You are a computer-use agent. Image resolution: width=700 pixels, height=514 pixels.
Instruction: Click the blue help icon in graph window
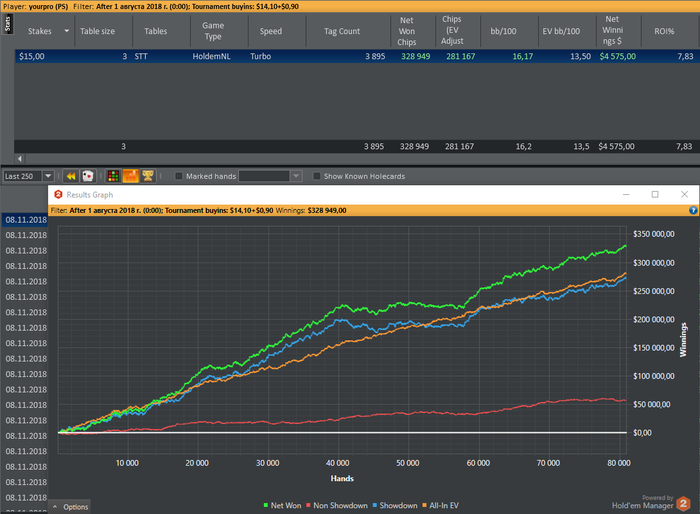[x=693, y=211]
